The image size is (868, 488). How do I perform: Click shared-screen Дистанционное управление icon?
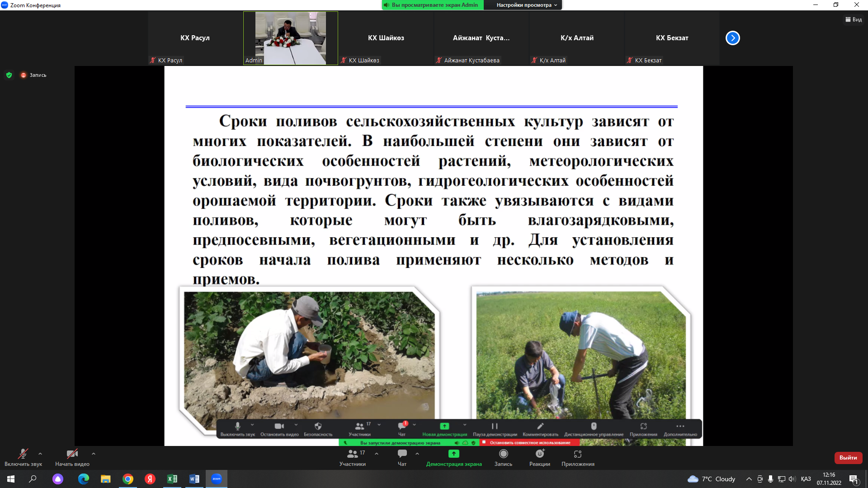point(594,426)
